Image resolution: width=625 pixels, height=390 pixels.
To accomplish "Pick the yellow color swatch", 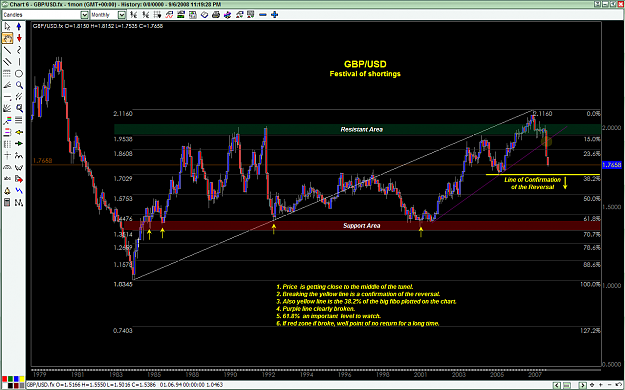I will point(22,379).
